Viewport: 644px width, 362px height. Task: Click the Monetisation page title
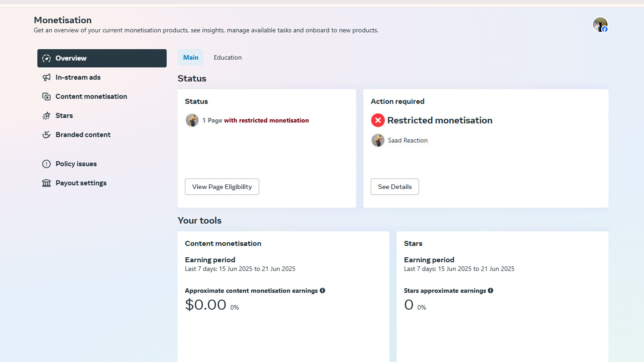coord(63,20)
